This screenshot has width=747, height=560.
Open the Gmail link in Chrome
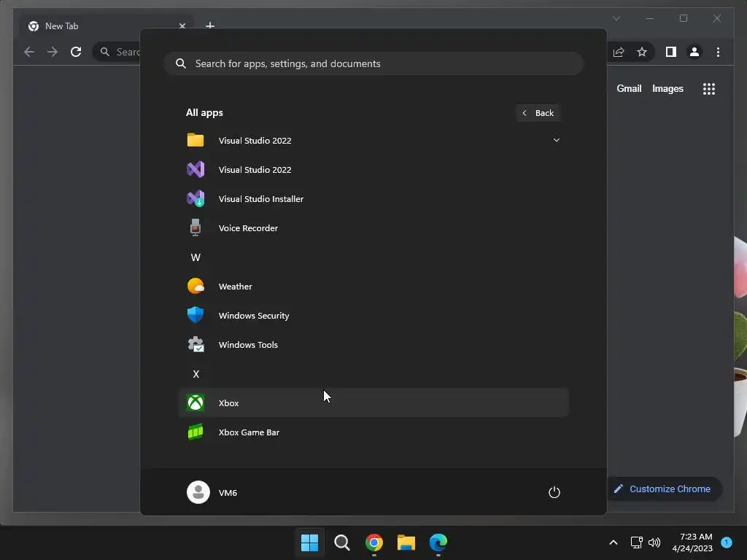629,88
